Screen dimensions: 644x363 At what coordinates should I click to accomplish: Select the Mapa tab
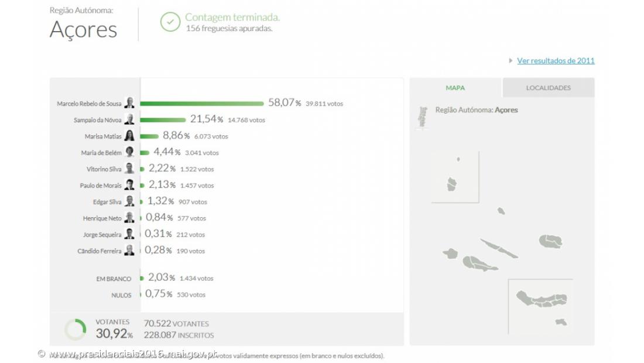coord(455,88)
